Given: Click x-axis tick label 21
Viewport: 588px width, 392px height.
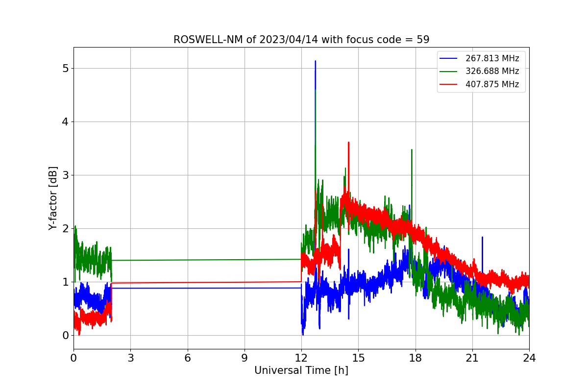Looking at the screenshot, I should point(472,358).
